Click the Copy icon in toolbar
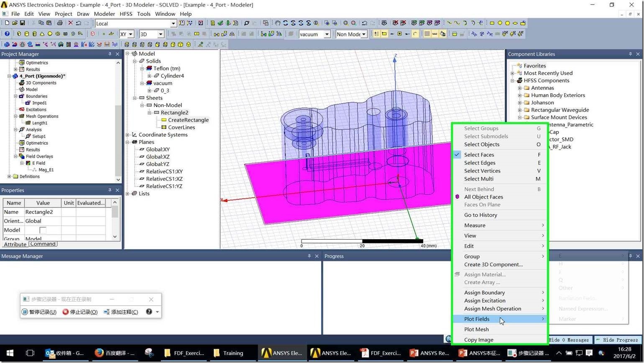Screen dimensions: 644x363 click(x=41, y=23)
